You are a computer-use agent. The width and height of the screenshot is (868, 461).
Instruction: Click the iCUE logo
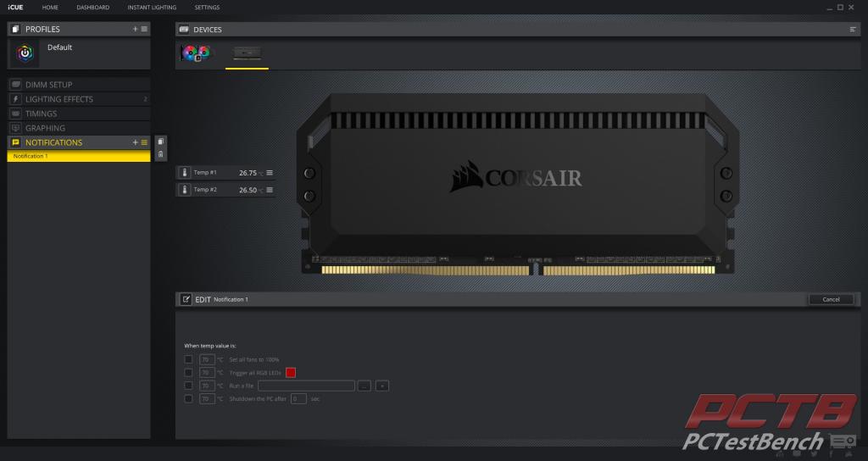[15, 7]
